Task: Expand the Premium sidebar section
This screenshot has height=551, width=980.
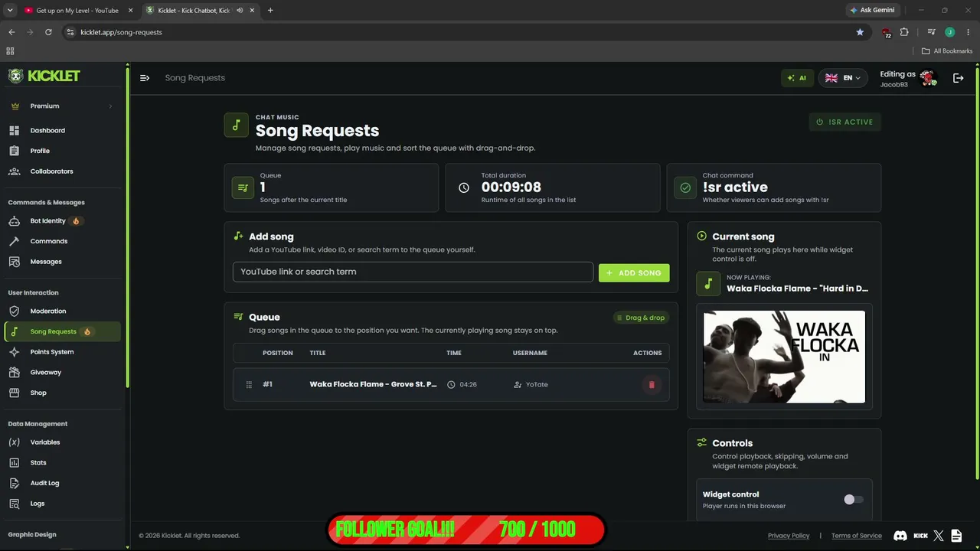Action: click(x=61, y=106)
